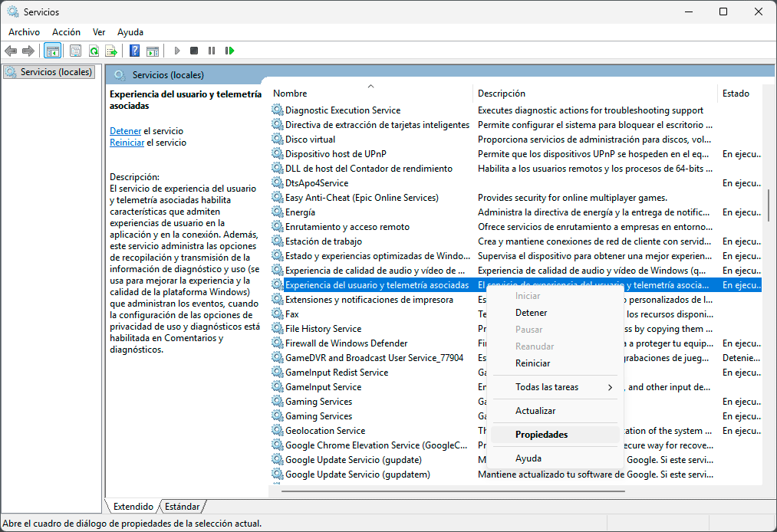Select Detener in the context menu
This screenshot has height=532, width=777.
531,313
